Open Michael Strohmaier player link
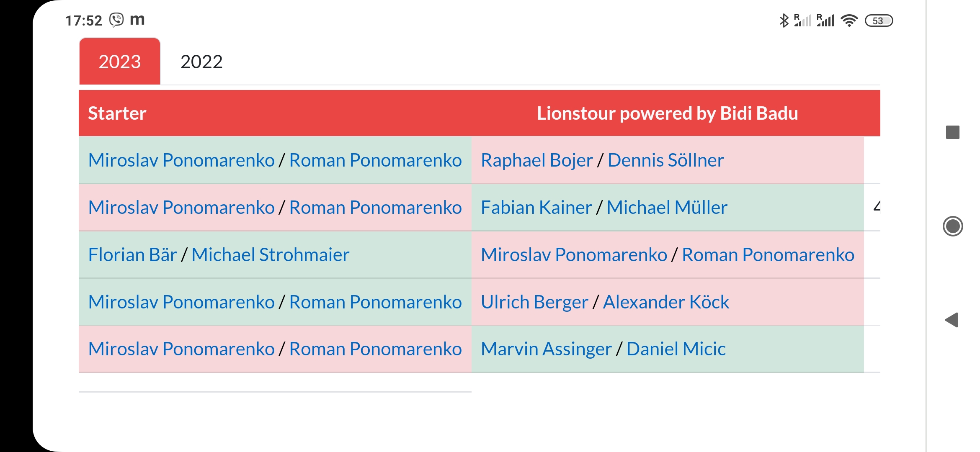980x452 pixels. (x=271, y=255)
